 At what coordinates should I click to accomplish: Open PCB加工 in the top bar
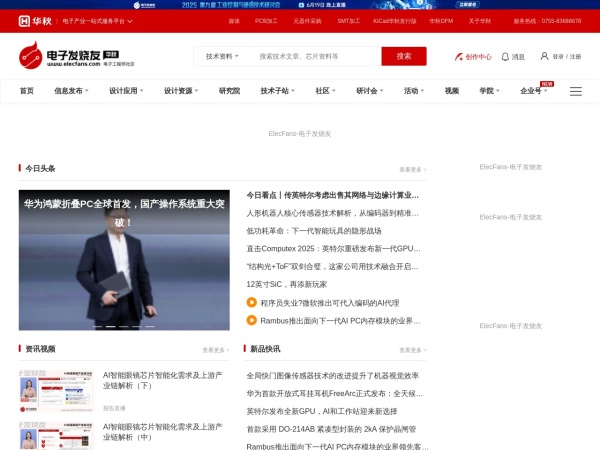[x=266, y=21]
